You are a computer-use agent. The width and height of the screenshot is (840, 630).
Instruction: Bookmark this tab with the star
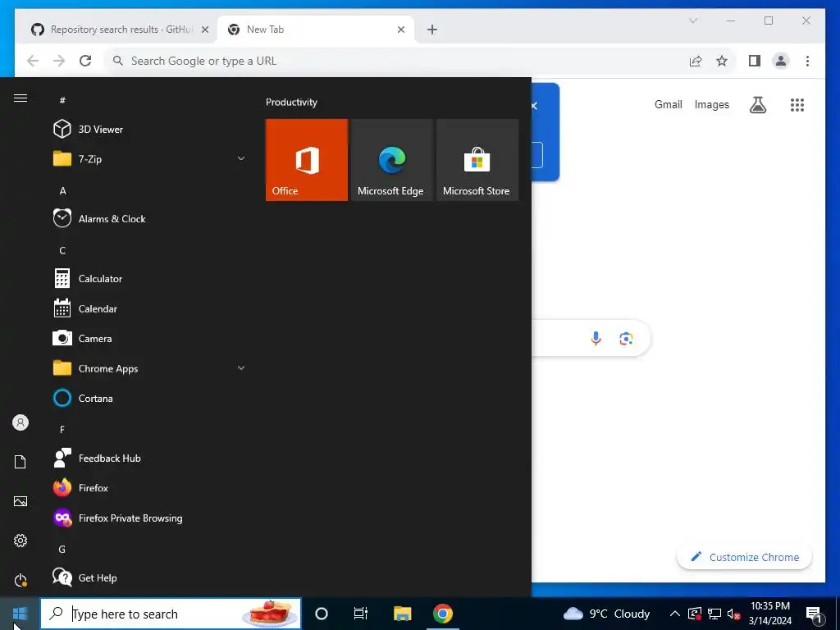(722, 61)
